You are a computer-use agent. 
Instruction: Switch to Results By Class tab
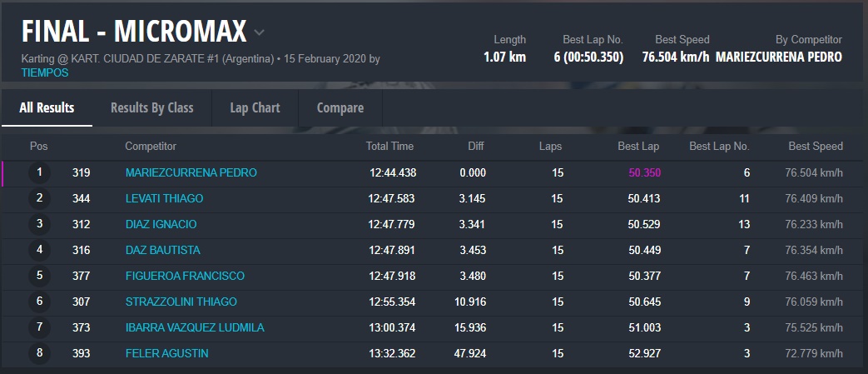point(151,107)
